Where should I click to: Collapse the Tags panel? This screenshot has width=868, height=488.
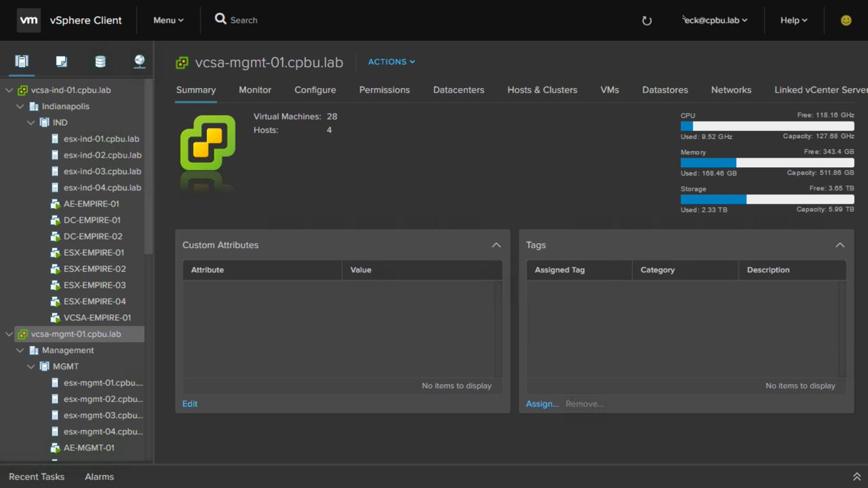tap(840, 245)
